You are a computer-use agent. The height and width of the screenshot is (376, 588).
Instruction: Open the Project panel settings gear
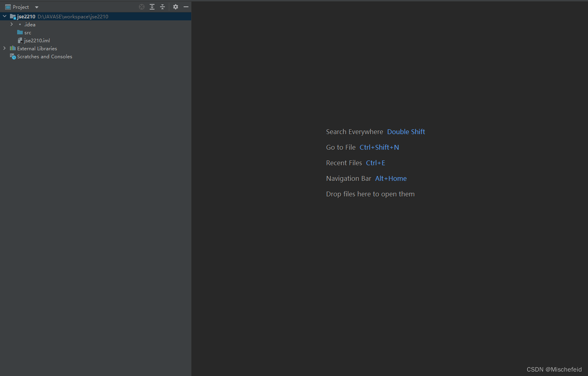click(x=176, y=7)
